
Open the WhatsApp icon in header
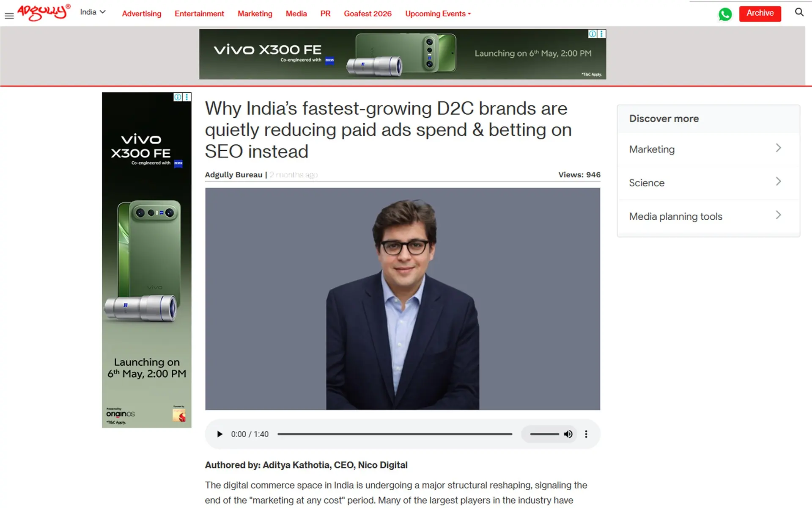[x=725, y=14]
